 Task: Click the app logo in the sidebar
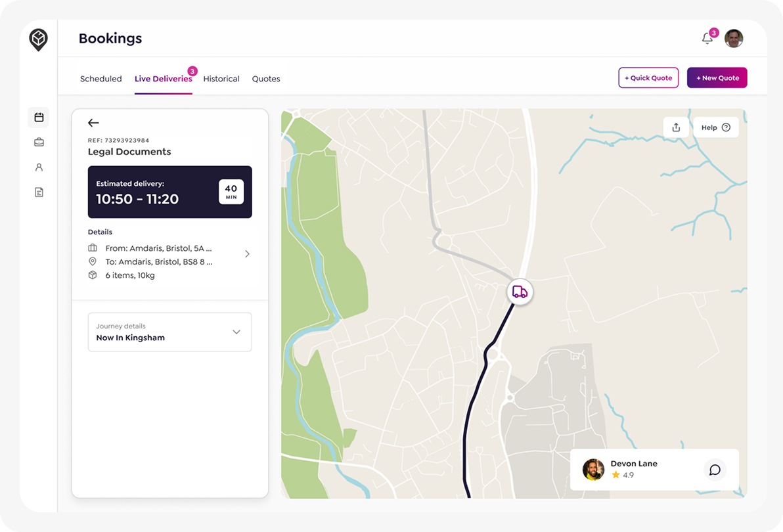[x=39, y=39]
